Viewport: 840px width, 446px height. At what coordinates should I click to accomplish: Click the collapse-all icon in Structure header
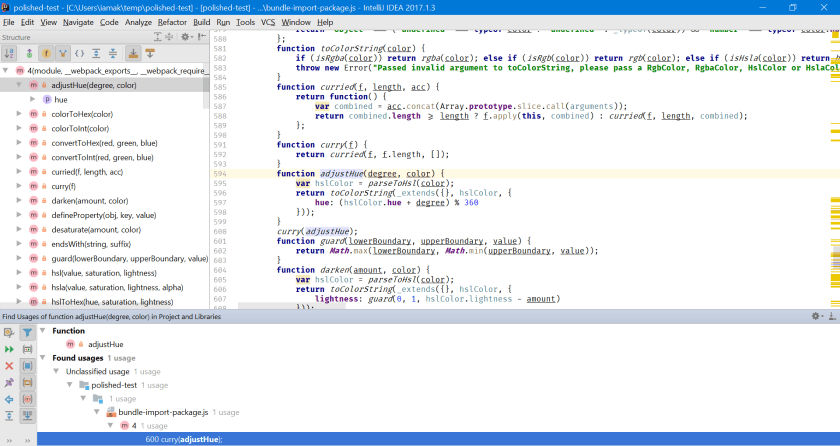(x=169, y=37)
